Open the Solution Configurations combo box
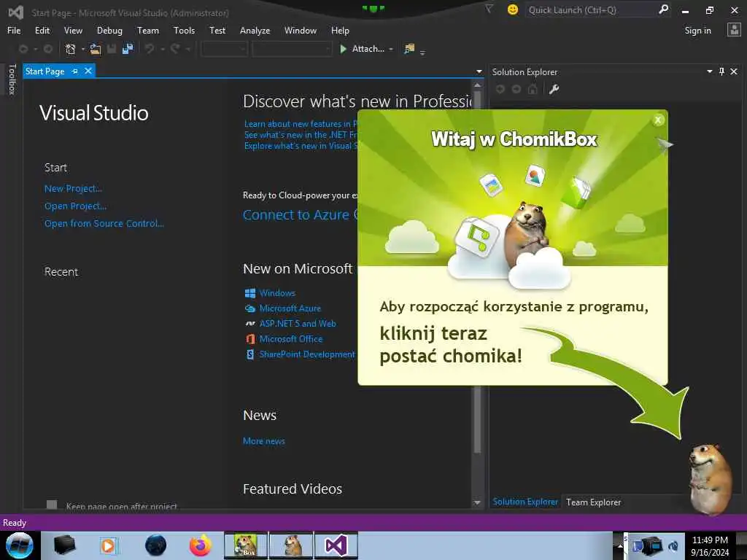747x560 pixels. (x=224, y=49)
